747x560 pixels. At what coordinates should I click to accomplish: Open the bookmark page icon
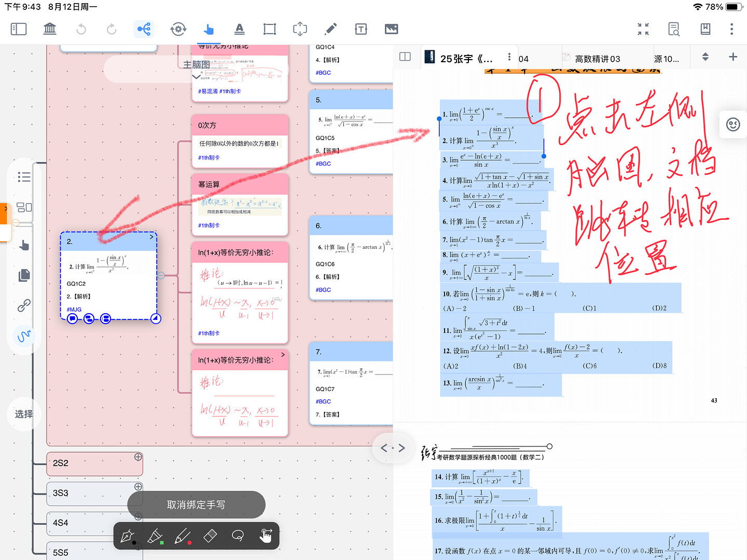click(x=706, y=29)
